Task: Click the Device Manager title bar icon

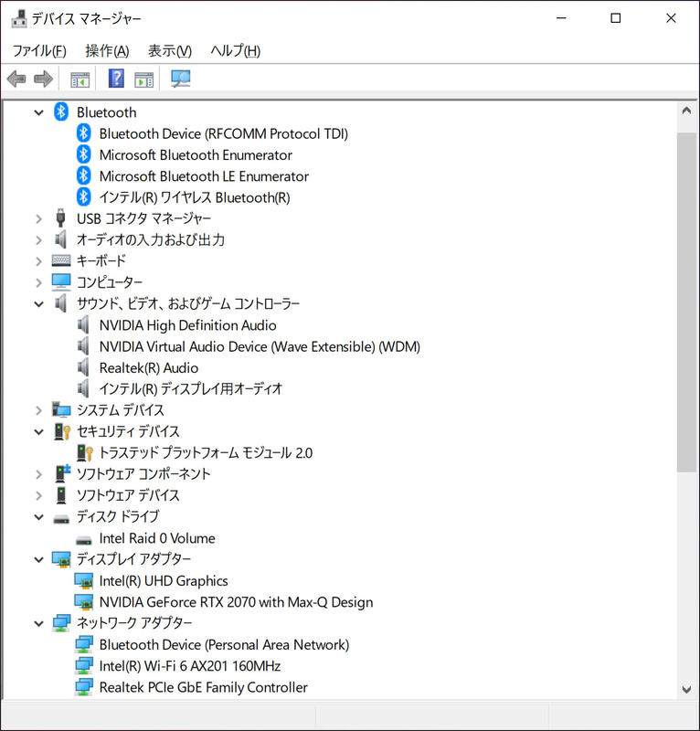Action: pyautogui.click(x=19, y=18)
